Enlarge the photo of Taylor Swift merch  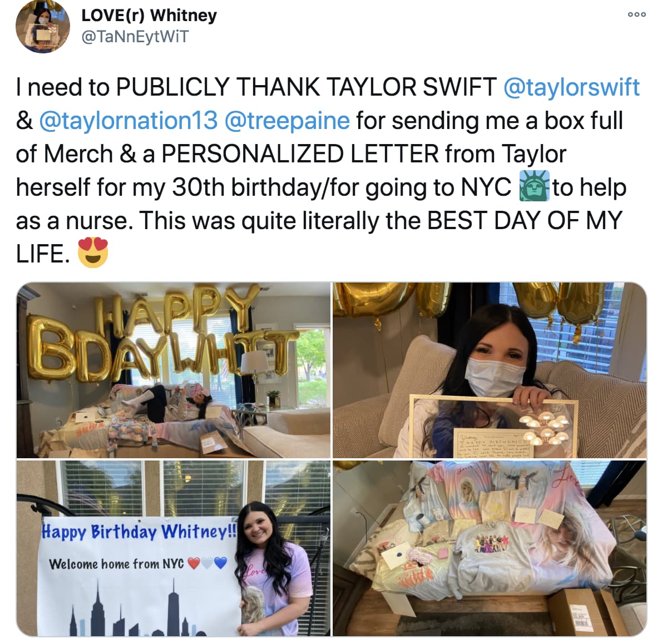tap(490, 548)
